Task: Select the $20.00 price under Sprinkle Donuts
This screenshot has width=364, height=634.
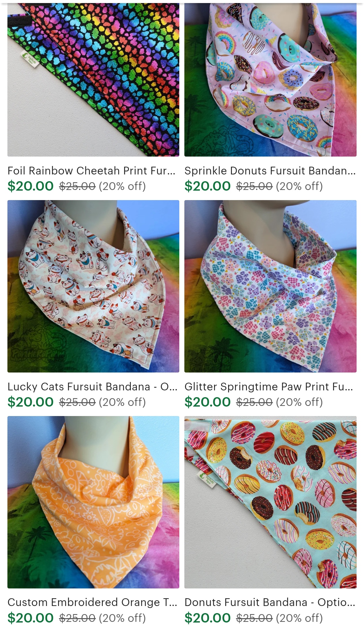Action: click(208, 186)
